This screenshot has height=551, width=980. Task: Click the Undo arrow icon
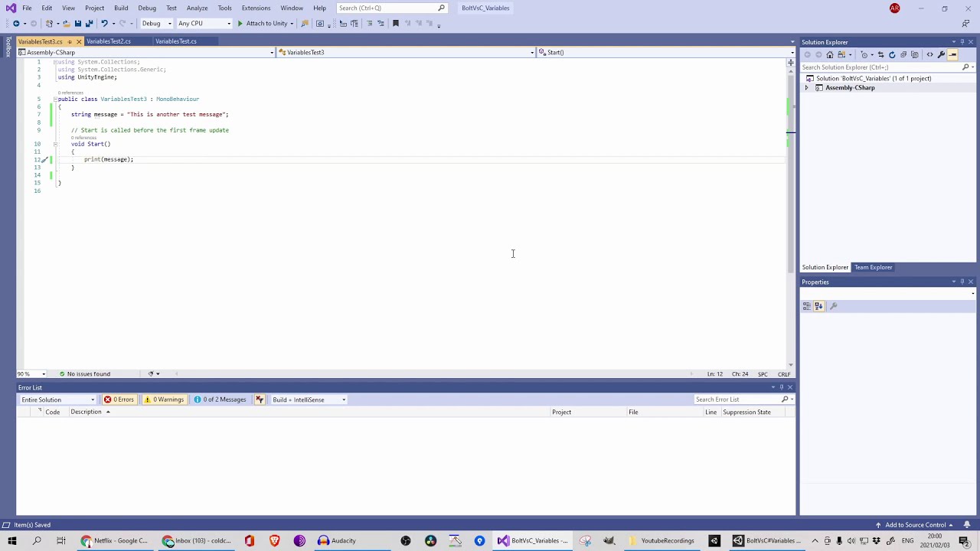[104, 24]
